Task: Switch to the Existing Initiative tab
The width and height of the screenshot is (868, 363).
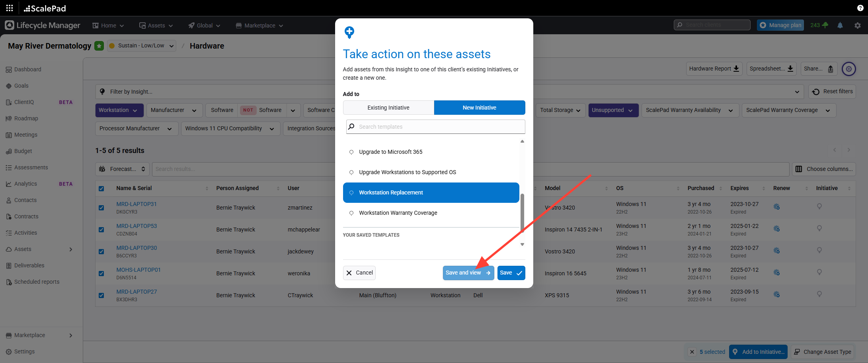Action: click(x=388, y=108)
